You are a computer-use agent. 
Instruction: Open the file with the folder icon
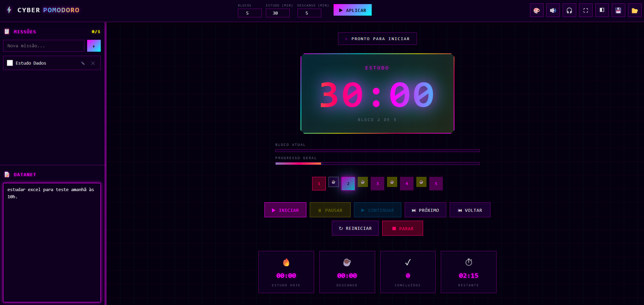(x=634, y=10)
